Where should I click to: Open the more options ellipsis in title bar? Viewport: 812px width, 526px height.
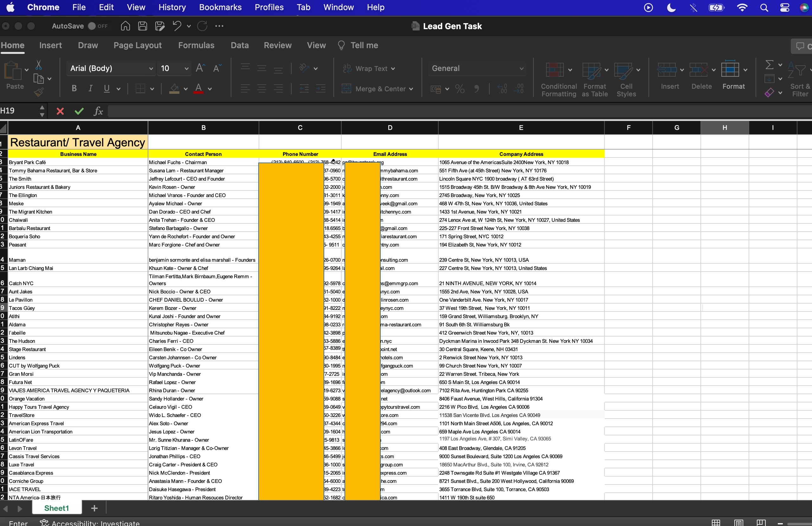(219, 26)
